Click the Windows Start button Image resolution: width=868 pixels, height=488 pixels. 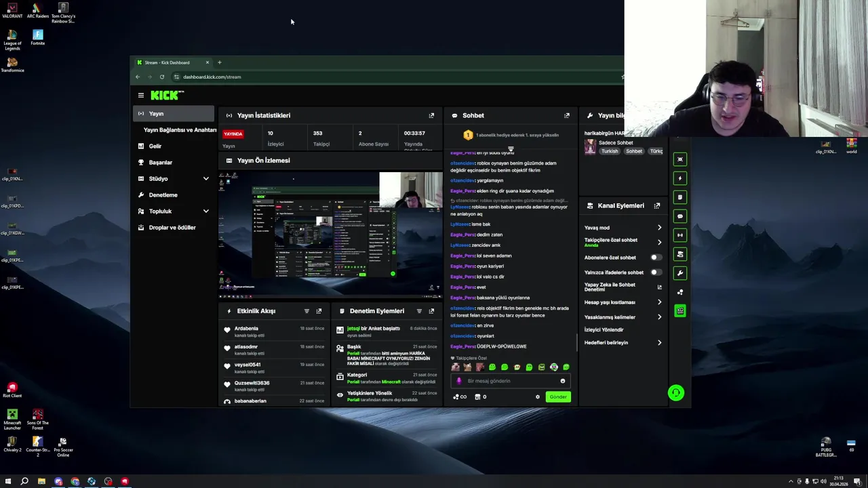coord(8,481)
